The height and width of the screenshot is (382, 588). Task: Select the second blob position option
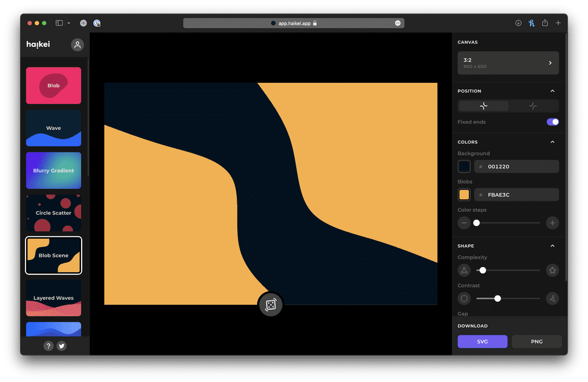533,106
